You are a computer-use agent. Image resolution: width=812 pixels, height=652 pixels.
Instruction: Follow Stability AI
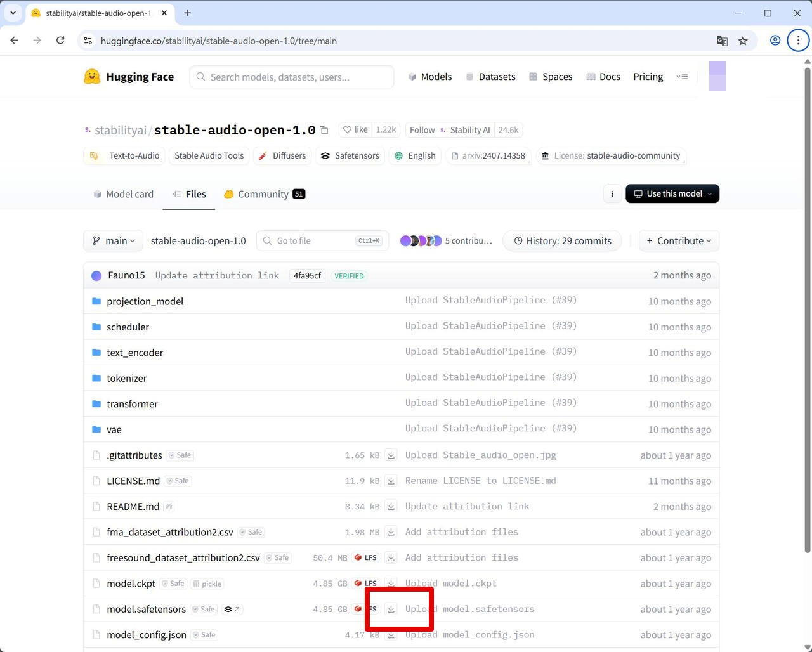point(450,130)
